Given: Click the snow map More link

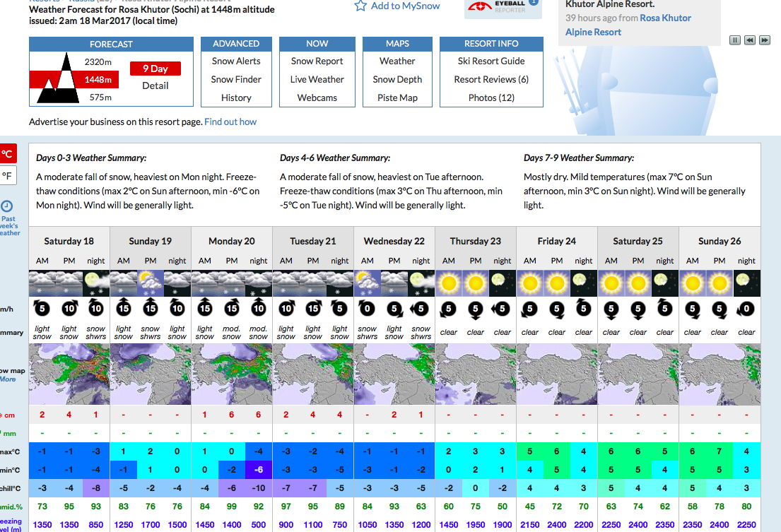Looking at the screenshot, I should [8, 379].
